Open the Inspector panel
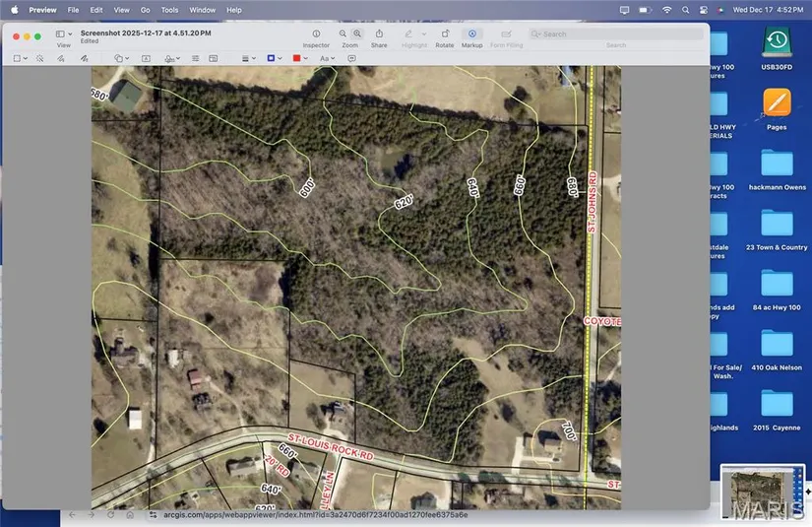Viewport: 812px width, 527px height. pos(316,34)
